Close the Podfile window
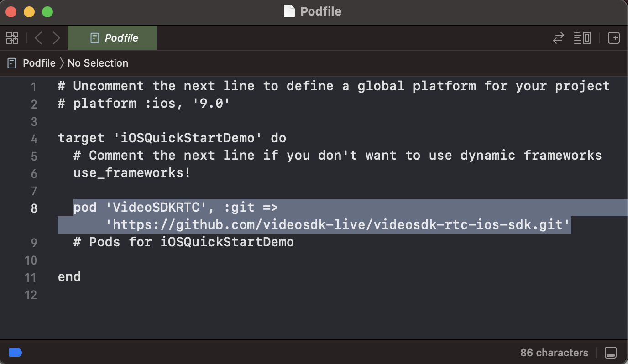The height and width of the screenshot is (364, 628). [x=11, y=12]
